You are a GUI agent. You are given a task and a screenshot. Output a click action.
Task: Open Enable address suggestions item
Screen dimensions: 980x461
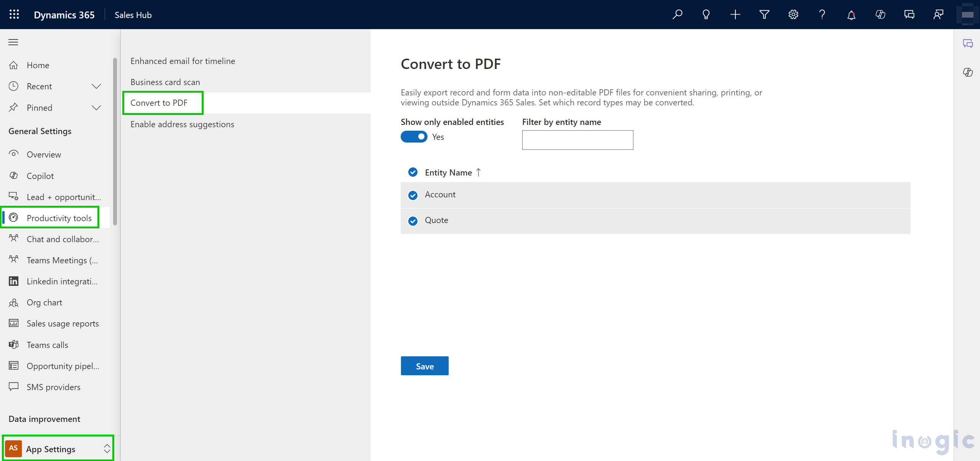(x=182, y=124)
